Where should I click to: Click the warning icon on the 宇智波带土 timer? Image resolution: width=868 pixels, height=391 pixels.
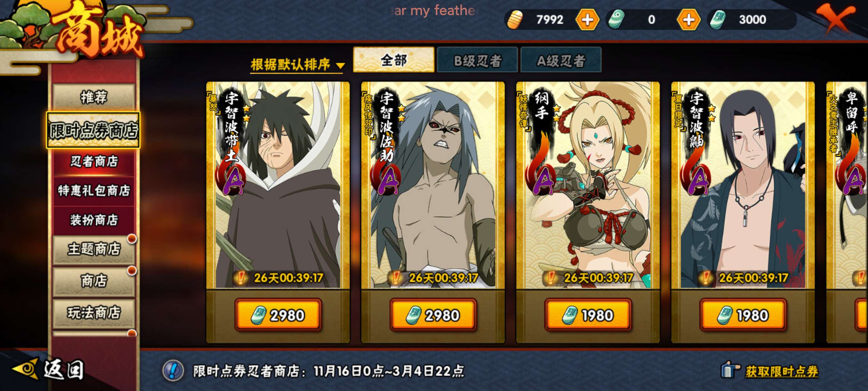(241, 278)
